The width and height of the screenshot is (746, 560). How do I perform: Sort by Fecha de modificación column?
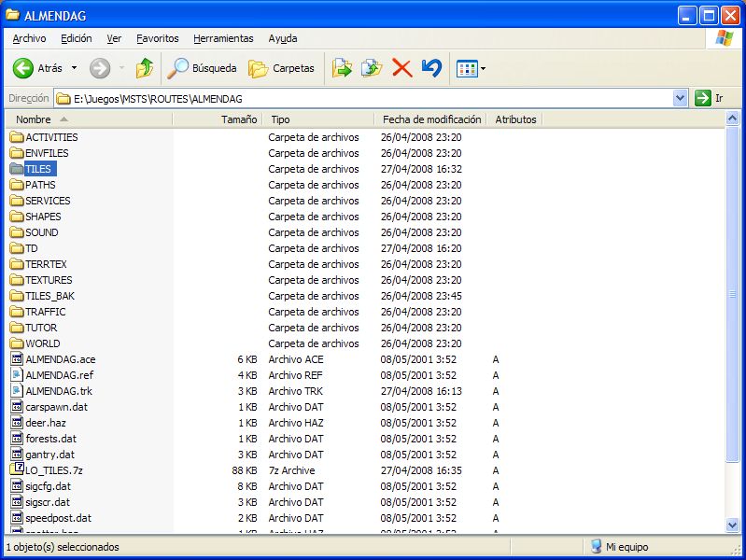pyautogui.click(x=431, y=119)
